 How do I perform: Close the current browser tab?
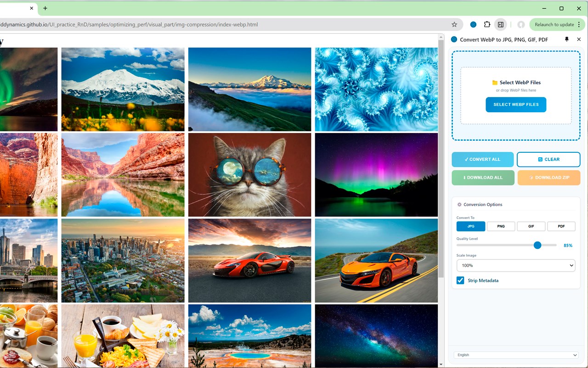pos(32,8)
